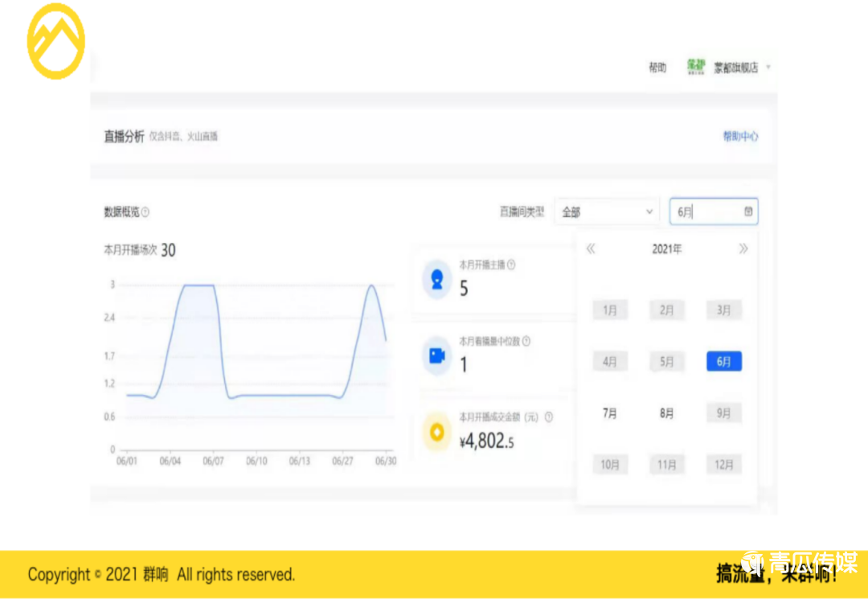
Task: Click the yellow coin transaction icon
Action: click(x=437, y=432)
